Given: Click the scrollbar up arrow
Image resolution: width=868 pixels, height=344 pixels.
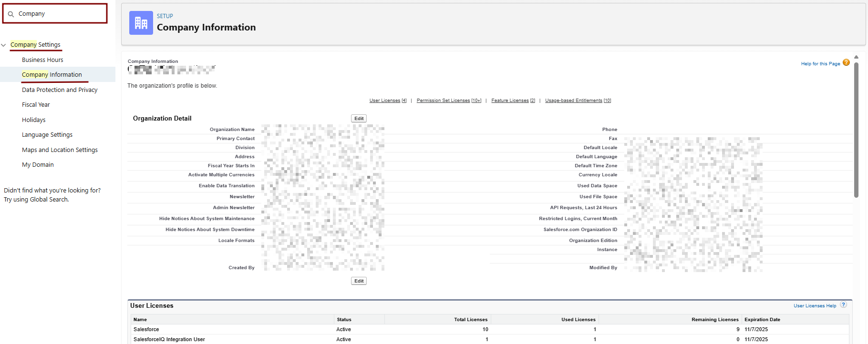Looking at the screenshot, I should [x=856, y=57].
